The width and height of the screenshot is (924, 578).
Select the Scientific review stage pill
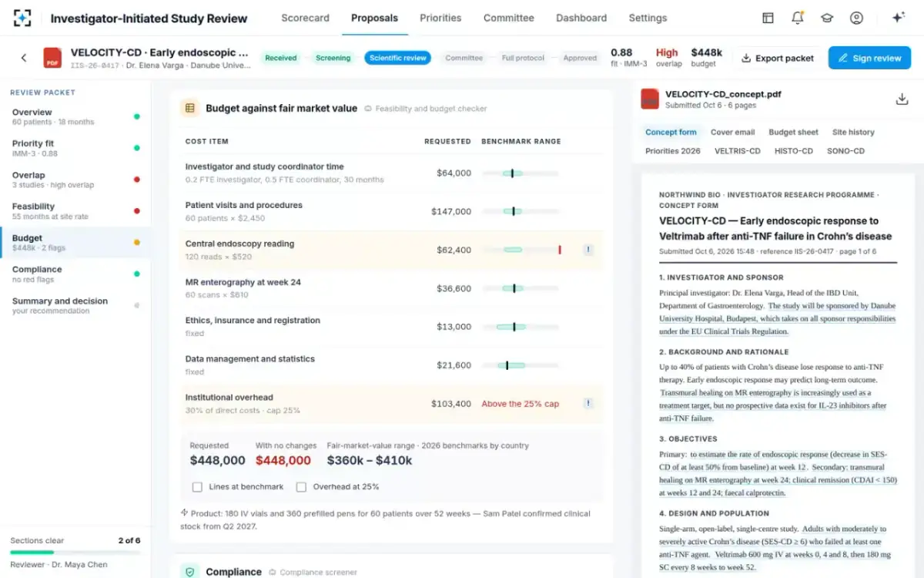tap(397, 58)
